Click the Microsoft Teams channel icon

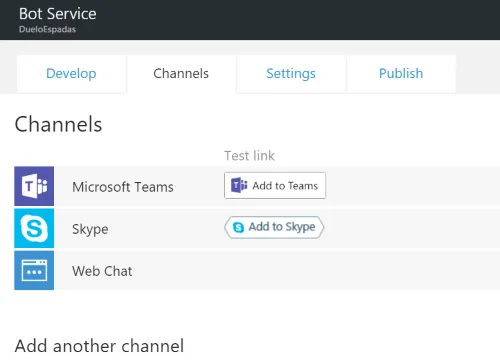[34, 186]
